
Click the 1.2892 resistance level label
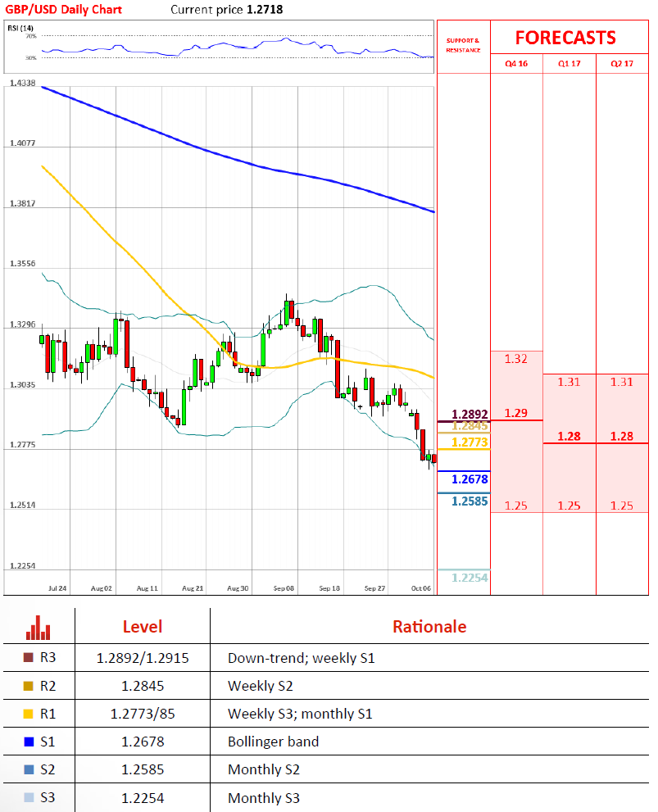coord(470,415)
